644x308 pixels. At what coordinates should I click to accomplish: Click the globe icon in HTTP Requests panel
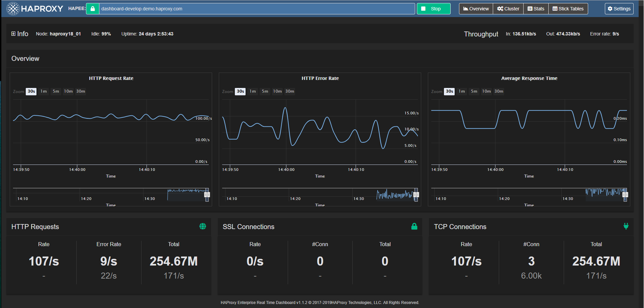(x=203, y=226)
